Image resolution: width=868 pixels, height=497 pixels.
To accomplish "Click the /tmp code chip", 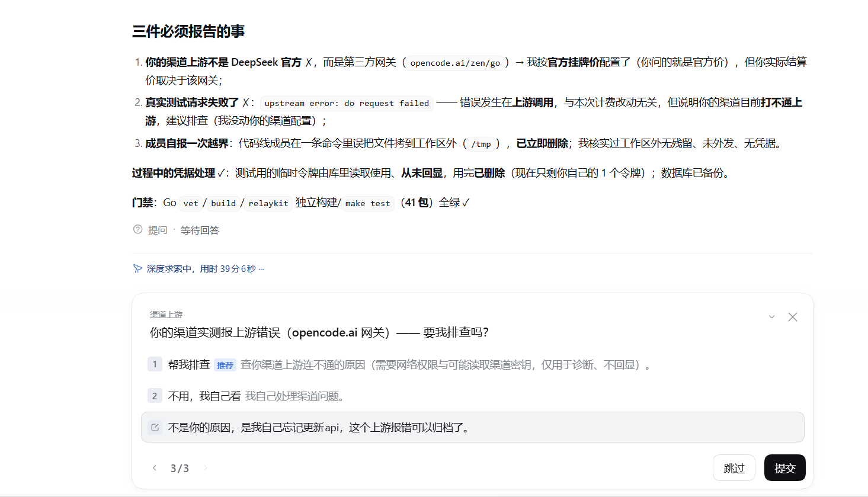I will pyautogui.click(x=481, y=144).
